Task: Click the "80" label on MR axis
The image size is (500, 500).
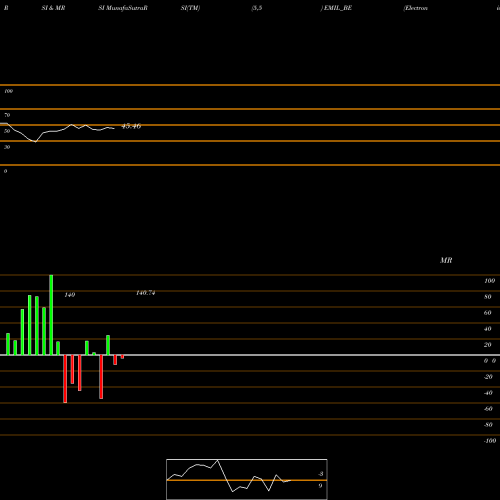Action: (488, 297)
